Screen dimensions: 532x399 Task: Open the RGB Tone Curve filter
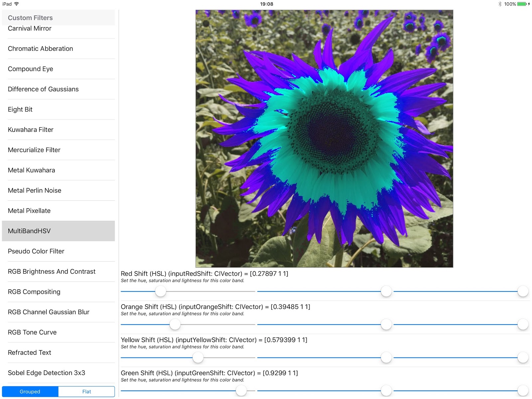(x=32, y=332)
